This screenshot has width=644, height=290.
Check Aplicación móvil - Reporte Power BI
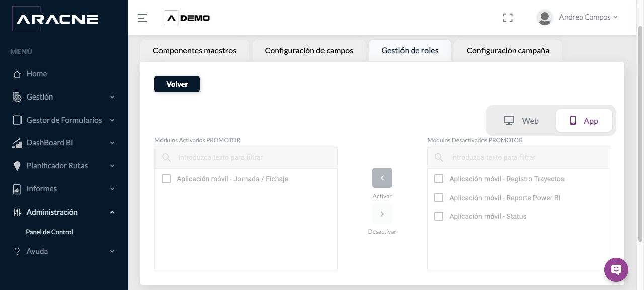[439, 198]
